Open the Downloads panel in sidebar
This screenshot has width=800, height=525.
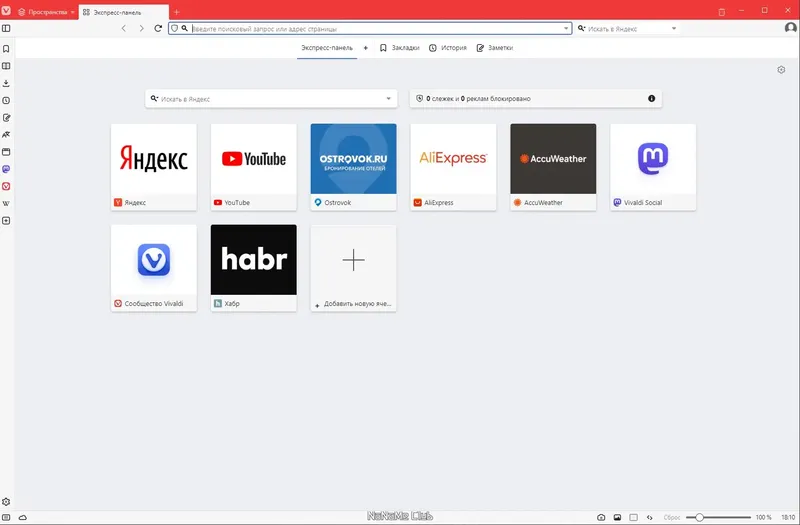pos(6,83)
